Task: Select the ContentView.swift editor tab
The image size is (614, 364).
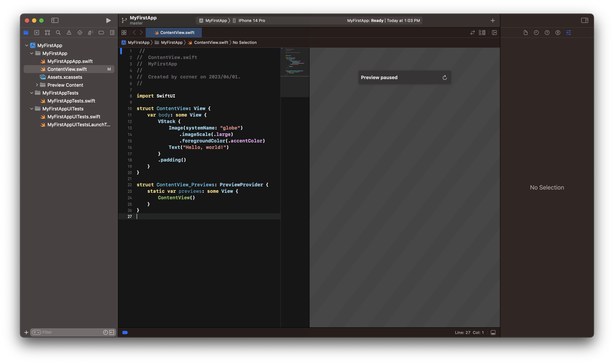Action: click(x=174, y=33)
